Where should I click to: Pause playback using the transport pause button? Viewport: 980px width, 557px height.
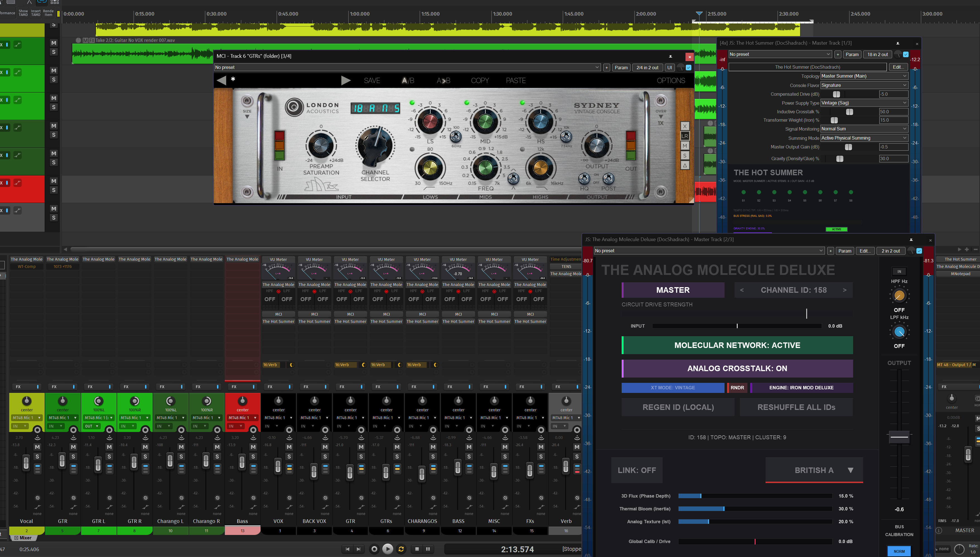(x=428, y=549)
